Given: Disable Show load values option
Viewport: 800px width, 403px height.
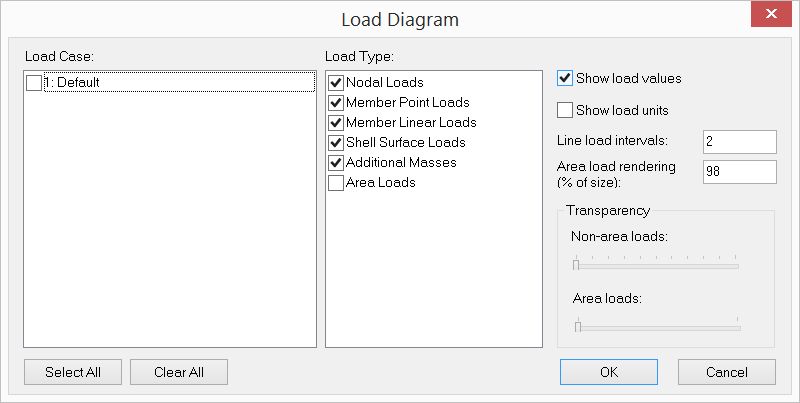Looking at the screenshot, I should pos(565,78).
